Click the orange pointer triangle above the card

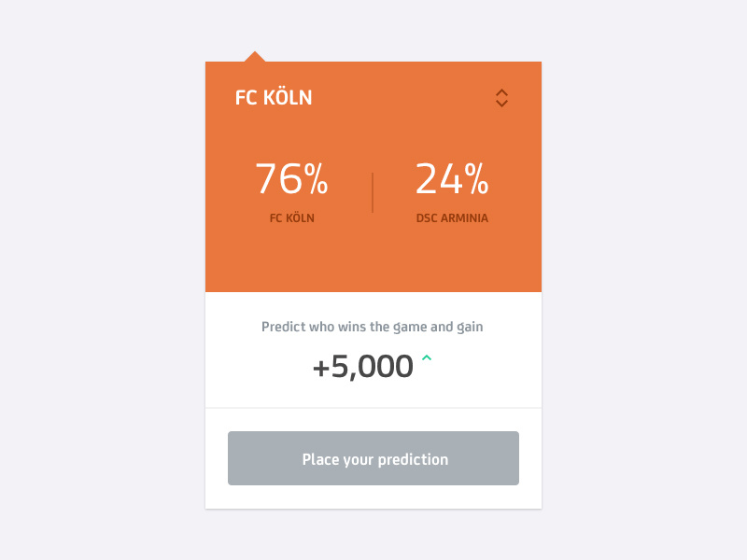point(255,56)
